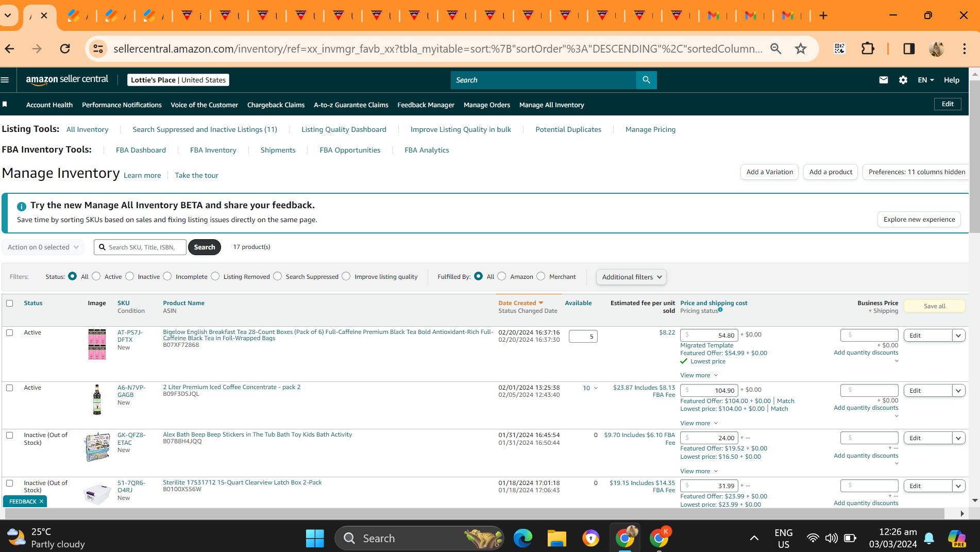Open a new browser tab
980x552 pixels.
coord(823,15)
